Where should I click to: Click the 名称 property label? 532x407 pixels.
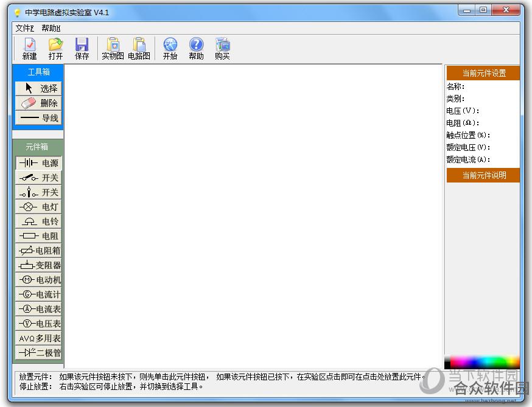pyautogui.click(x=455, y=86)
